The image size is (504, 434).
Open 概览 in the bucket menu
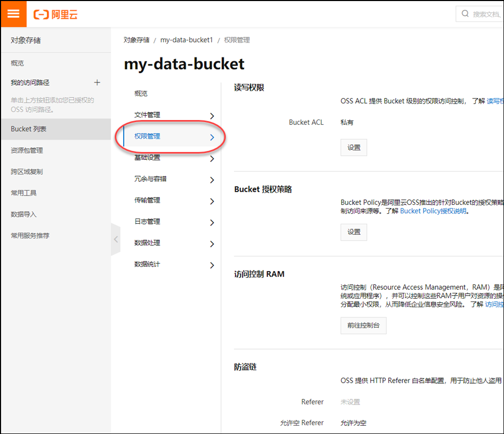click(141, 93)
